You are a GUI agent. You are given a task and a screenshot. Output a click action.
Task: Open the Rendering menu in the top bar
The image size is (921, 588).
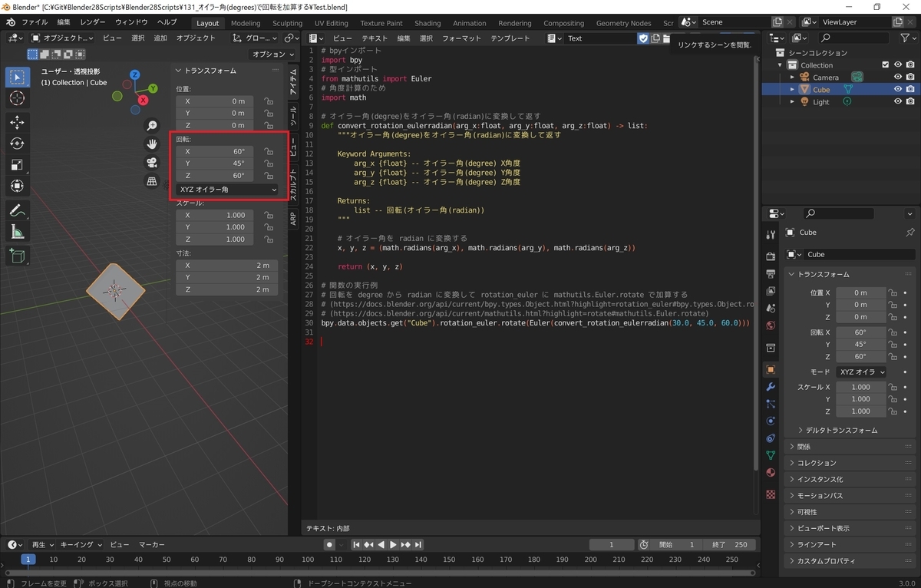(515, 23)
